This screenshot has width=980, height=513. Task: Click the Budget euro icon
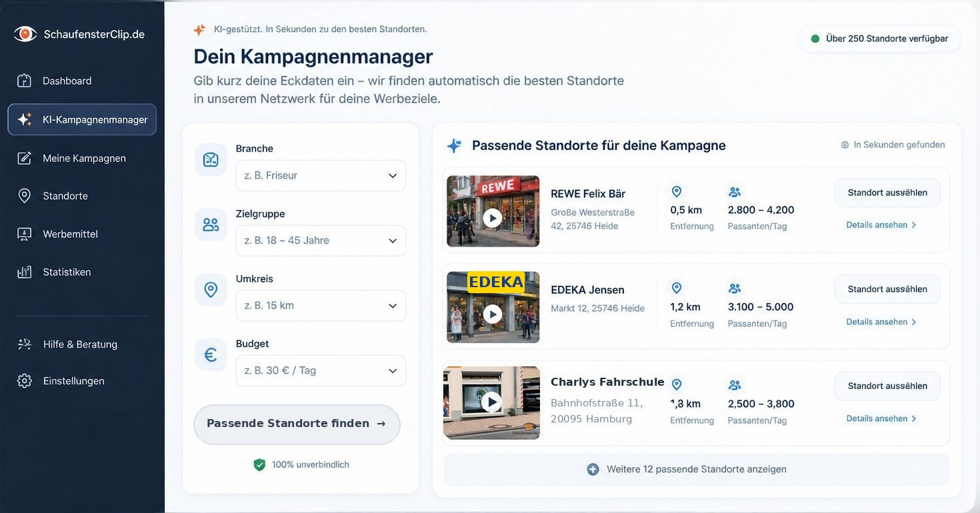click(211, 355)
